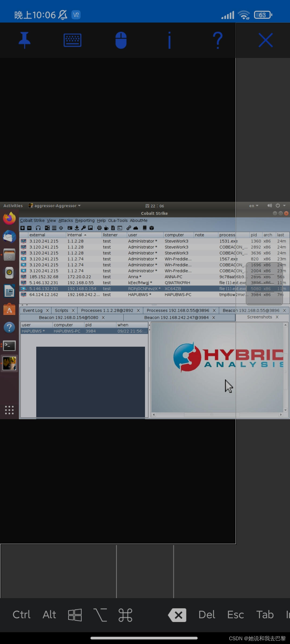
Task: Open MS Office macro document icon
Action: pyautogui.click(x=113, y=228)
